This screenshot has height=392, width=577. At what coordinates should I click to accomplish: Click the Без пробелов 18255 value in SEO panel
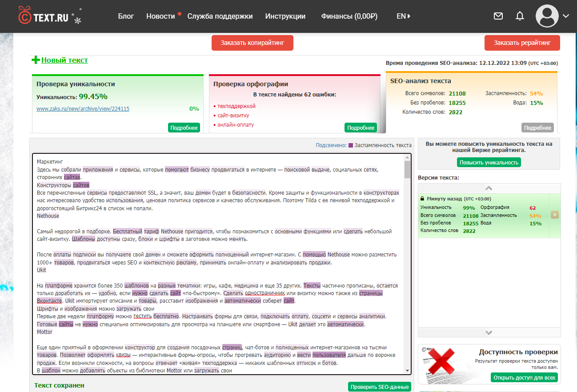coord(457,103)
